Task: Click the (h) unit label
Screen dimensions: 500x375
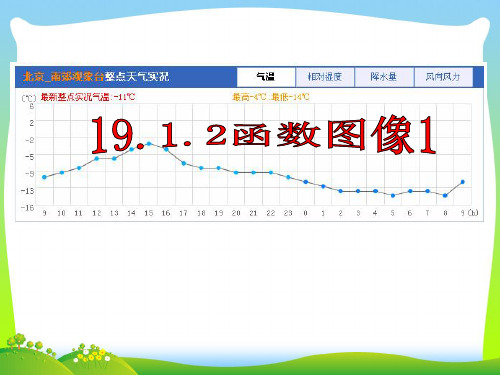Action: (473, 213)
